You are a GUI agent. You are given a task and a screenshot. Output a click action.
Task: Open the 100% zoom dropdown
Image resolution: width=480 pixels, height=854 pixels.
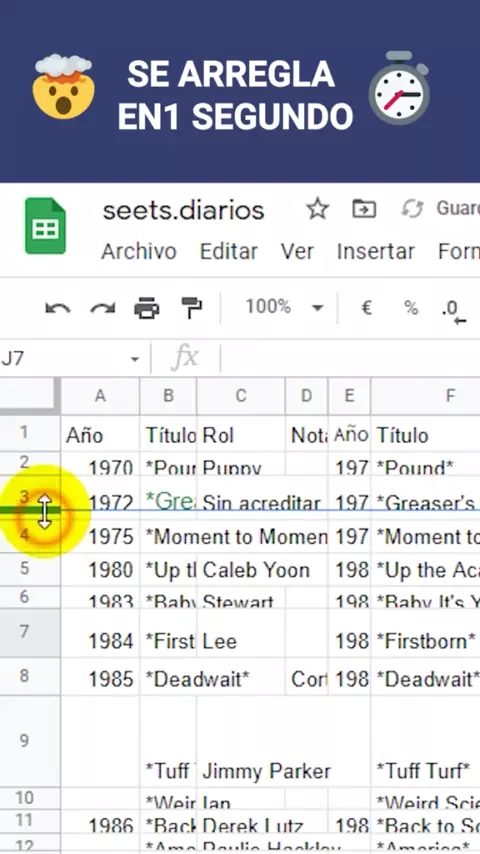point(284,308)
